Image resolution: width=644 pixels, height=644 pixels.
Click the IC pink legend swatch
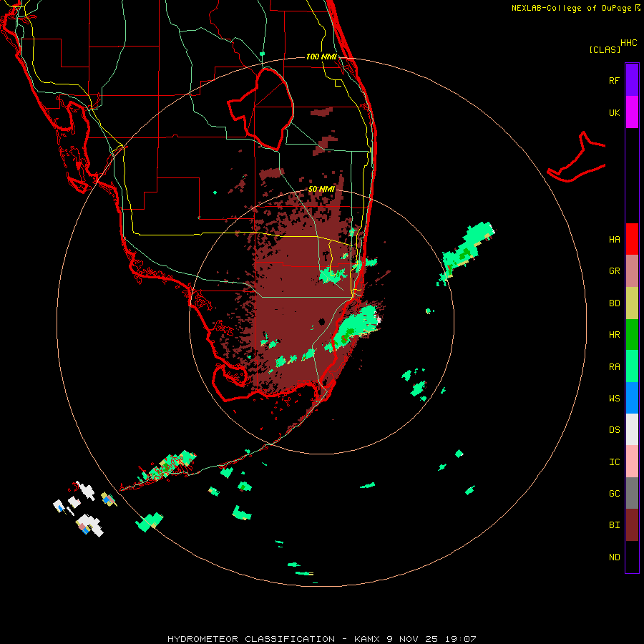(x=632, y=462)
